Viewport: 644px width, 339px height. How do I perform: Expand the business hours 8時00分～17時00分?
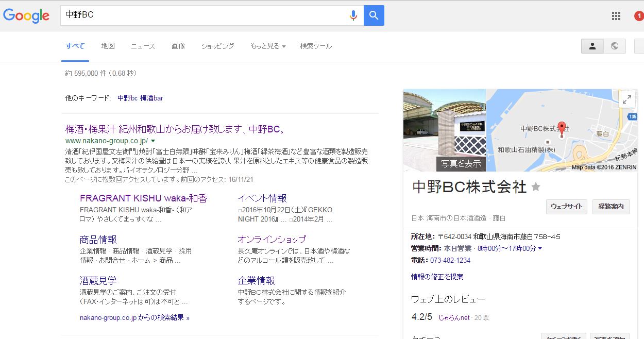coord(510,249)
